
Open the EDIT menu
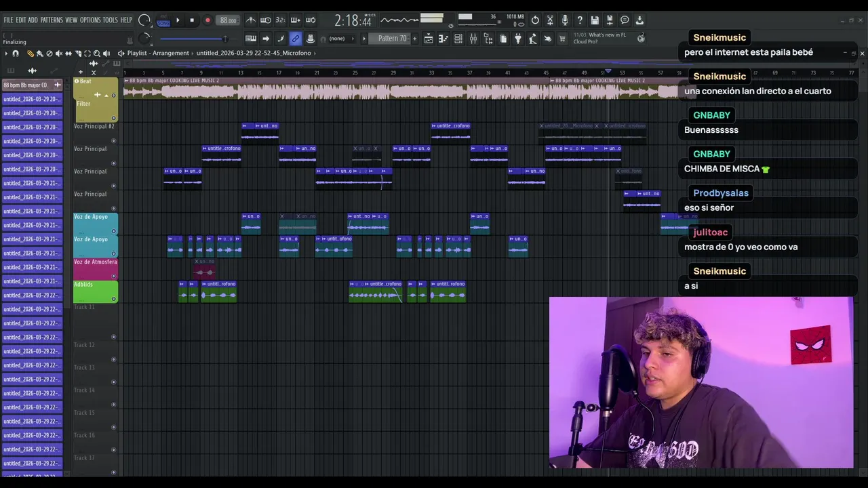click(20, 20)
